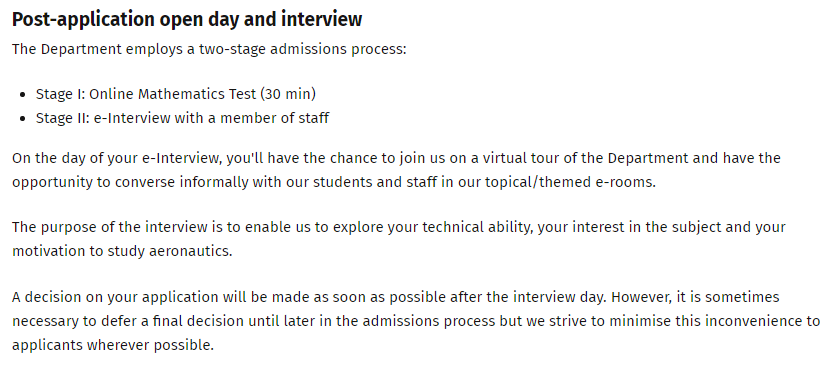The image size is (833, 370).
Task: Click the "(30 min)" text
Action: pos(288,94)
